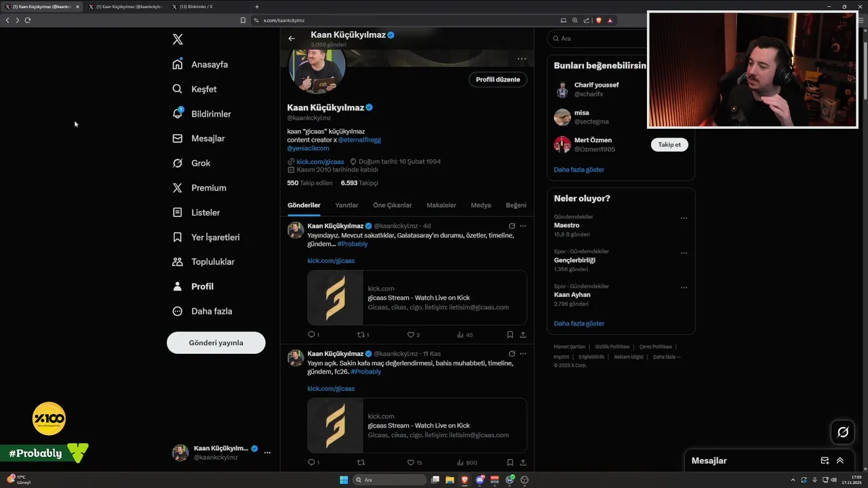Image resolution: width=868 pixels, height=488 pixels.
Task: Click taskbar Ara search box
Action: point(389,480)
